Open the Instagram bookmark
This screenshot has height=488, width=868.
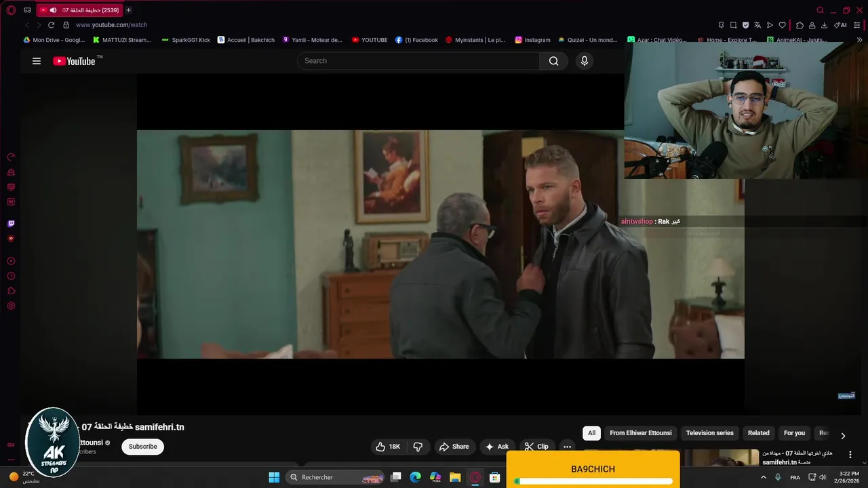(x=532, y=40)
